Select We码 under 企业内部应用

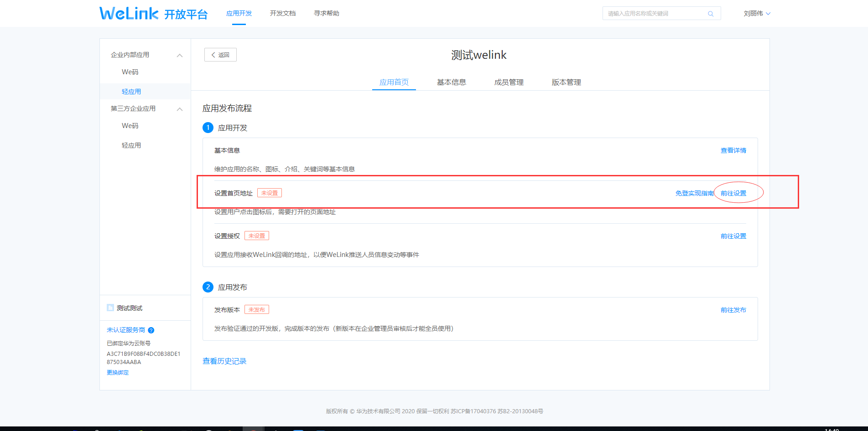pyautogui.click(x=130, y=72)
